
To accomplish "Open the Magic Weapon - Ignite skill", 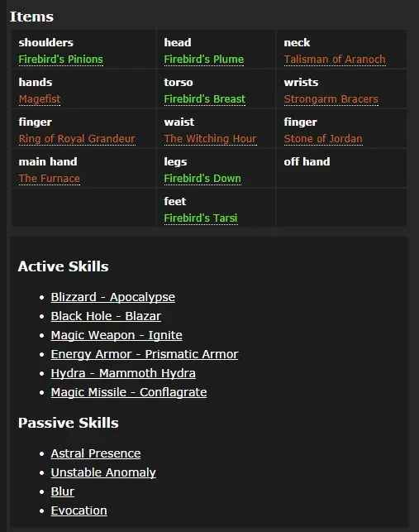I will [117, 335].
